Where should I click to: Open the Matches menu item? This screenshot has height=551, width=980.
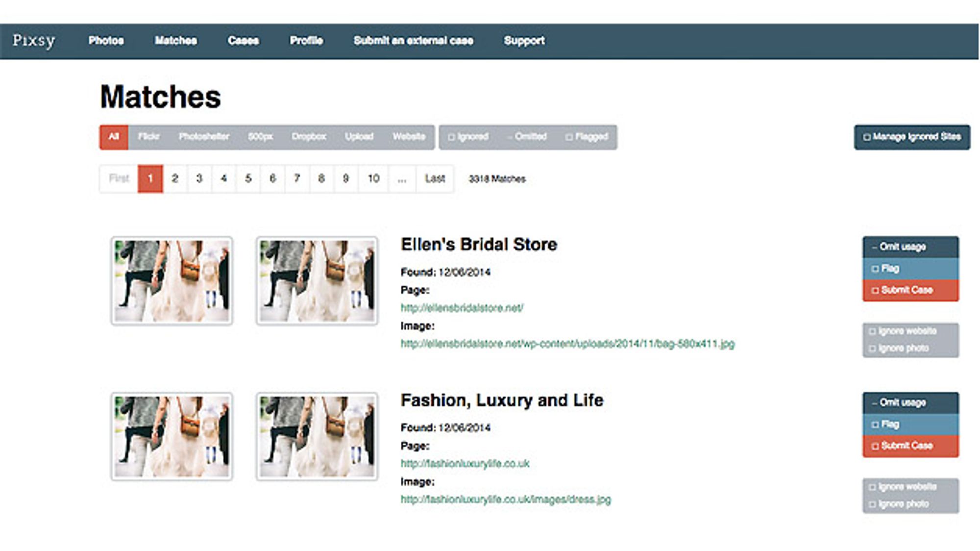[176, 41]
